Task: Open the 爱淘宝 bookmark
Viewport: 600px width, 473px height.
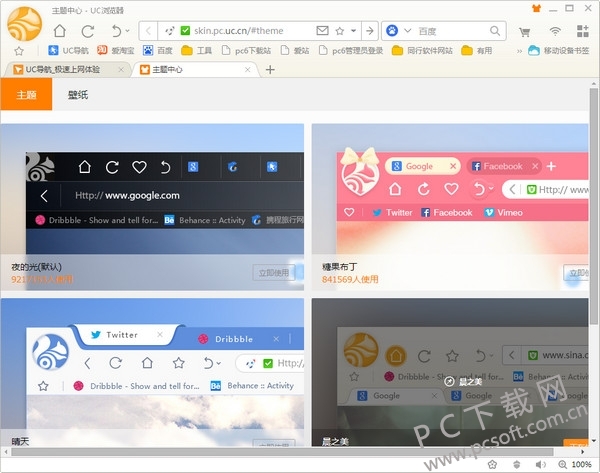Action: [x=116, y=50]
